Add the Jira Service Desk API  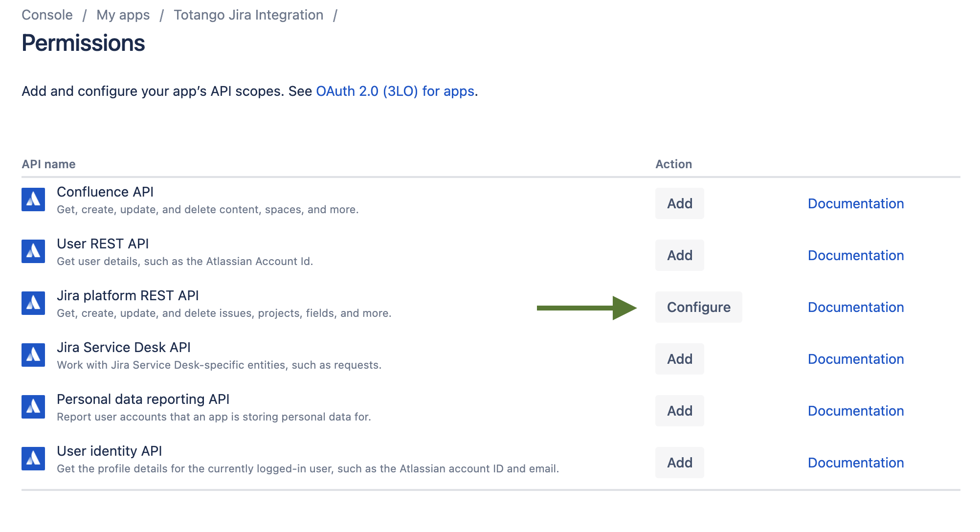680,359
